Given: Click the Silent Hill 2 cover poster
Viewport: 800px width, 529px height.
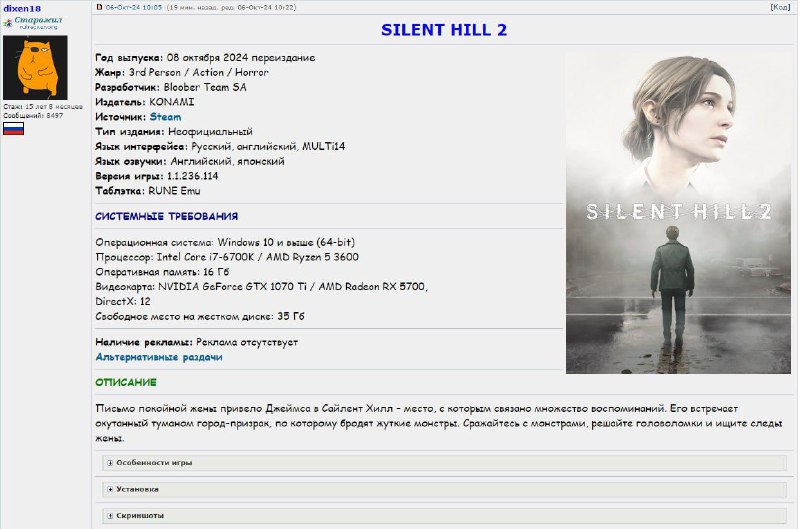Looking at the screenshot, I should click(678, 213).
